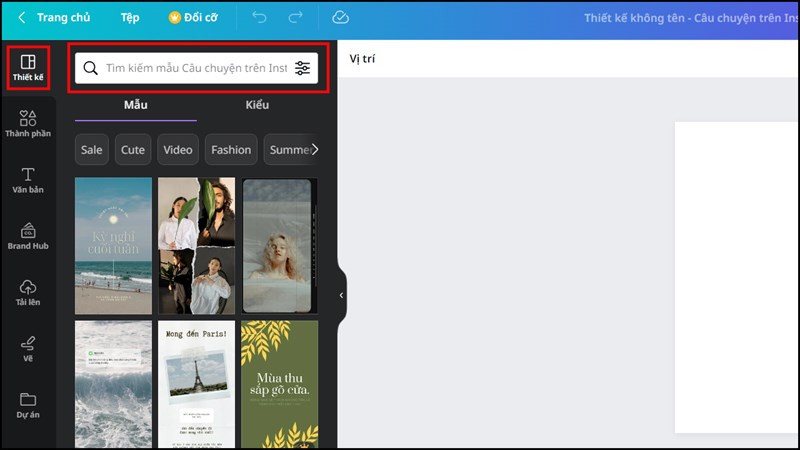Click the cloud save status icon
The image size is (800, 450).
click(x=340, y=17)
